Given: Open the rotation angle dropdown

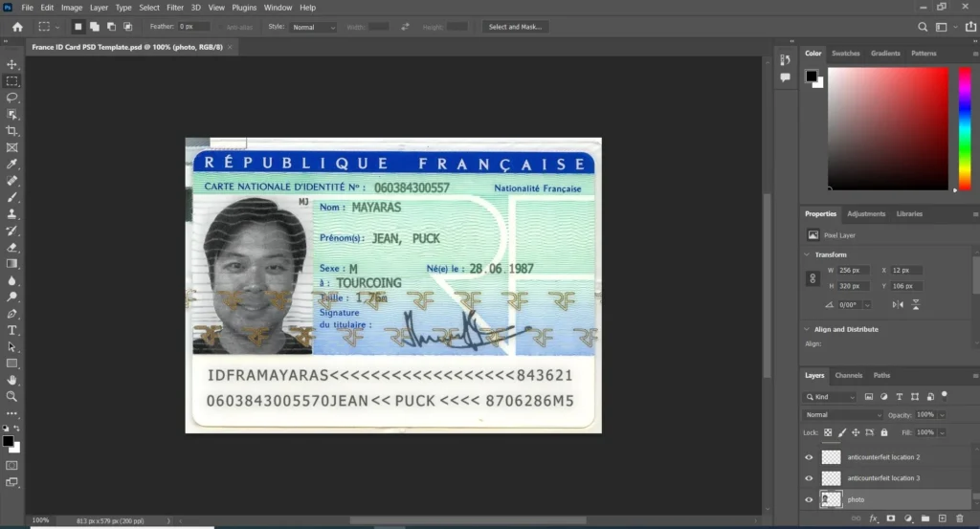Looking at the screenshot, I should (867, 305).
